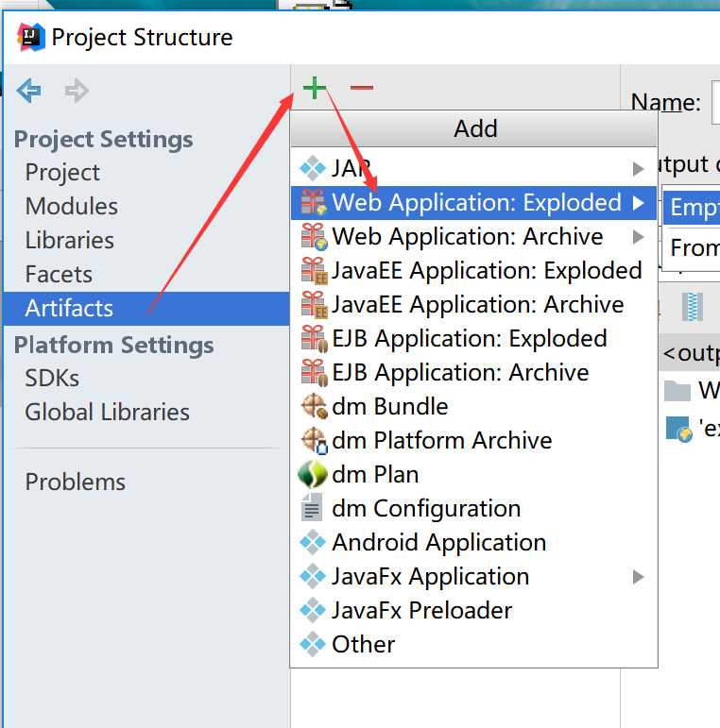Screen dimensions: 720x728
Task: Click the Android Application diamond icon
Action: pos(313,542)
